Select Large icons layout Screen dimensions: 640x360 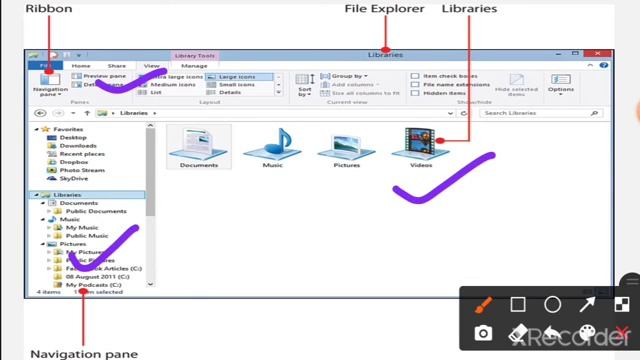click(x=239, y=77)
